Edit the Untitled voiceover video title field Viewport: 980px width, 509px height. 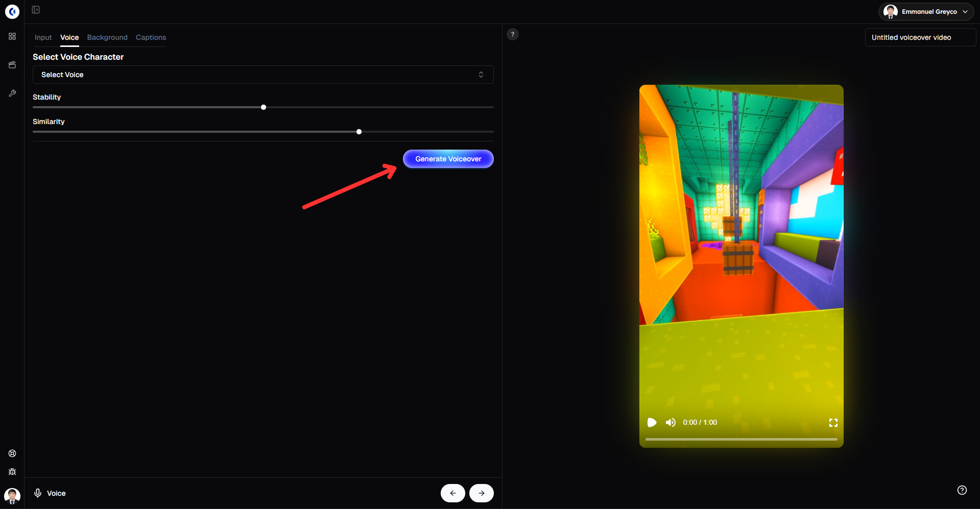click(x=921, y=37)
